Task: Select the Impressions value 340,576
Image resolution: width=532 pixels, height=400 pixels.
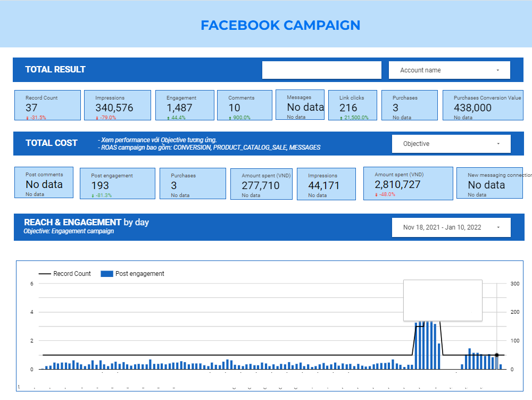Action: click(x=114, y=108)
